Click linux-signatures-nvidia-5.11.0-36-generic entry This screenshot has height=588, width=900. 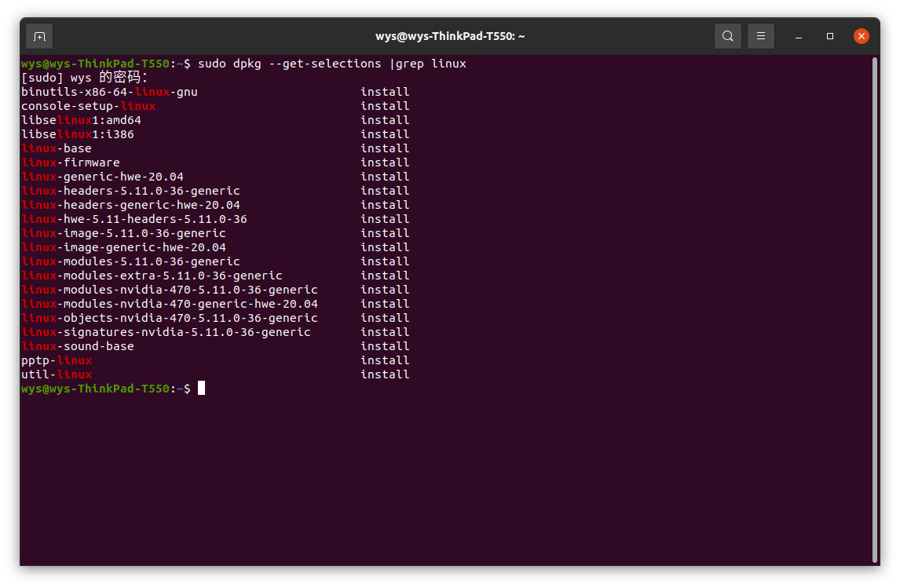tap(166, 332)
